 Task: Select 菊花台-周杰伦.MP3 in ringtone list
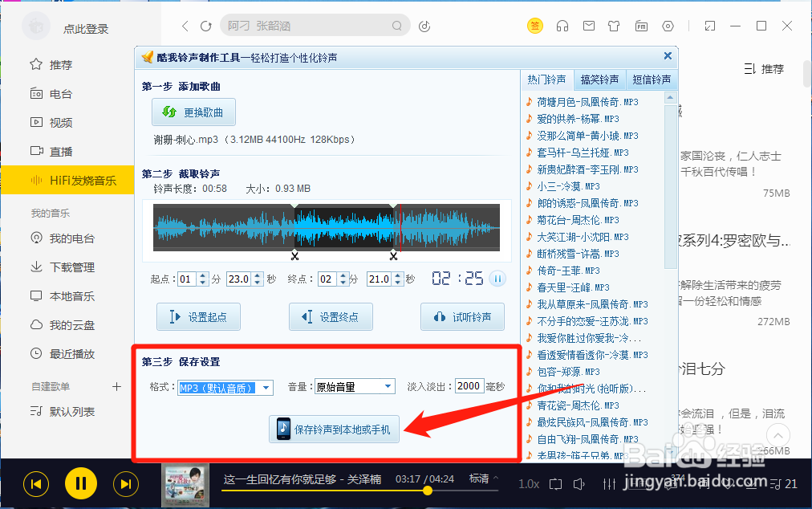click(578, 220)
